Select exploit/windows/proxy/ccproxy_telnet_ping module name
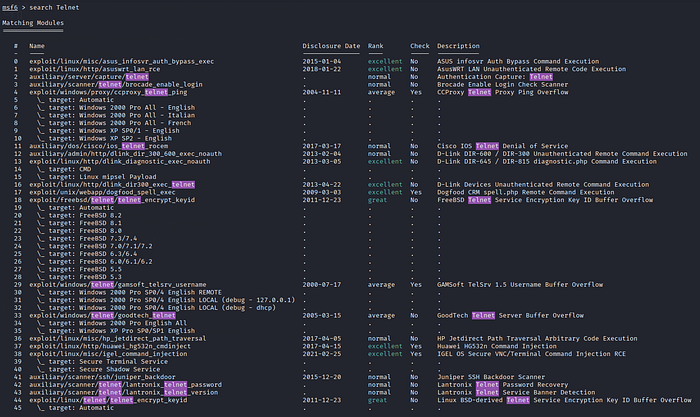 108,92
